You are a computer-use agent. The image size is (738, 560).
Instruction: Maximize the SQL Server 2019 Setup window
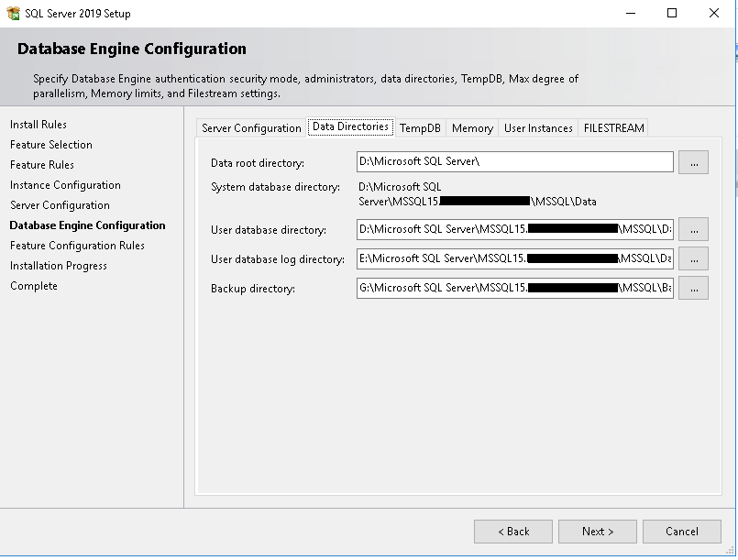(672, 13)
